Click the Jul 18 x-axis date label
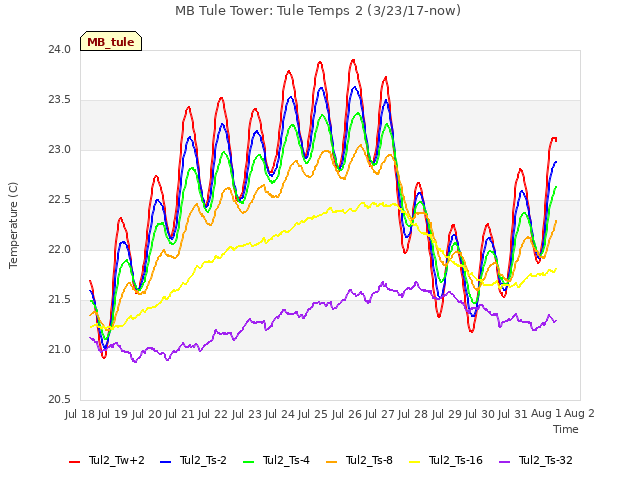 coord(80,414)
